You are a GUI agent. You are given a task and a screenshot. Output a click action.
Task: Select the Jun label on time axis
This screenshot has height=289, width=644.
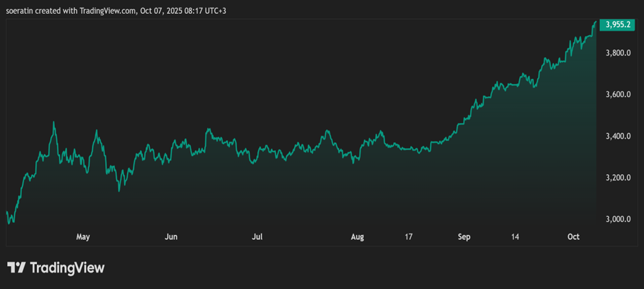(171, 237)
